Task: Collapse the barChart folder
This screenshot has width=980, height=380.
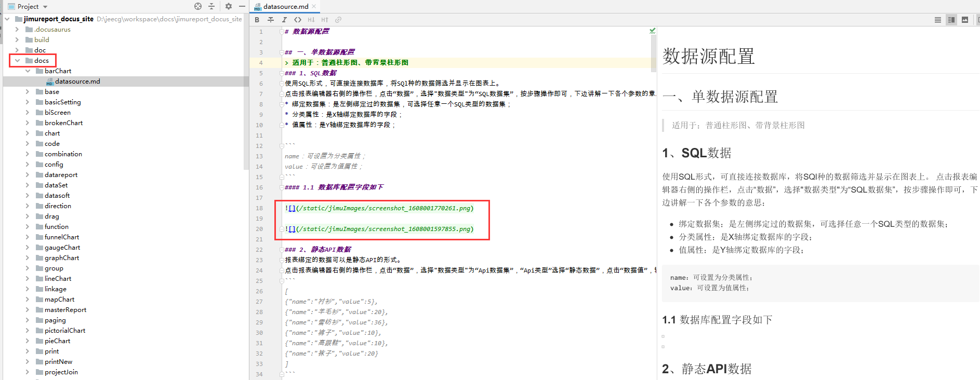Action: 28,71
